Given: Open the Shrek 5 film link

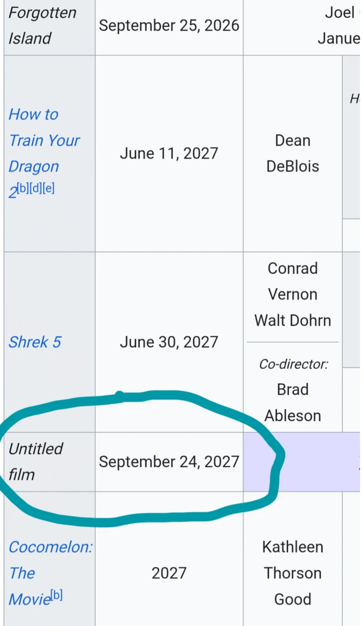Looking at the screenshot, I should (35, 342).
